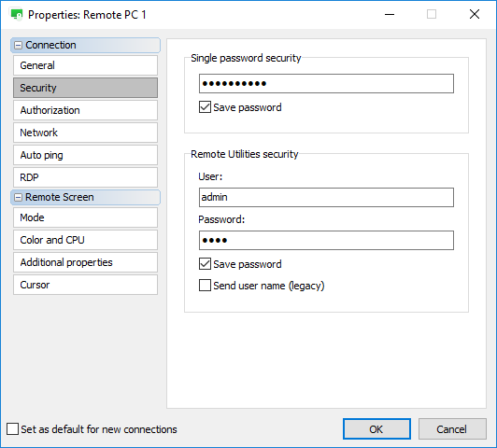This screenshot has height=448, width=497.
Task: Uncheck Save password under Single password security
Action: 206,107
